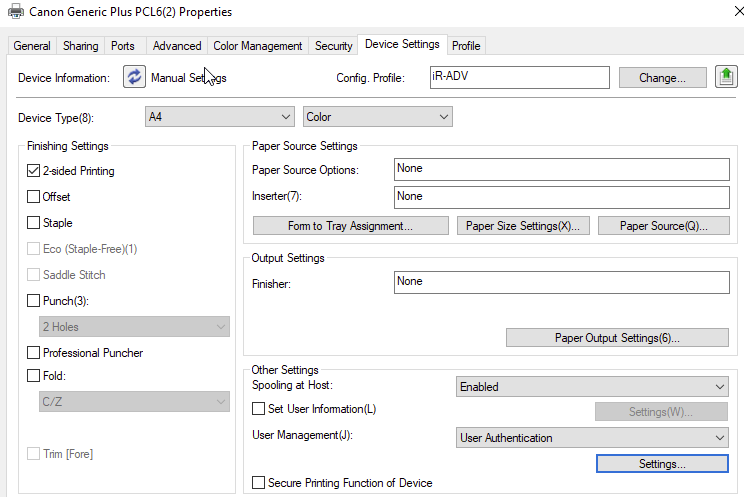
Task: Open the Profile tab
Action: (x=466, y=46)
